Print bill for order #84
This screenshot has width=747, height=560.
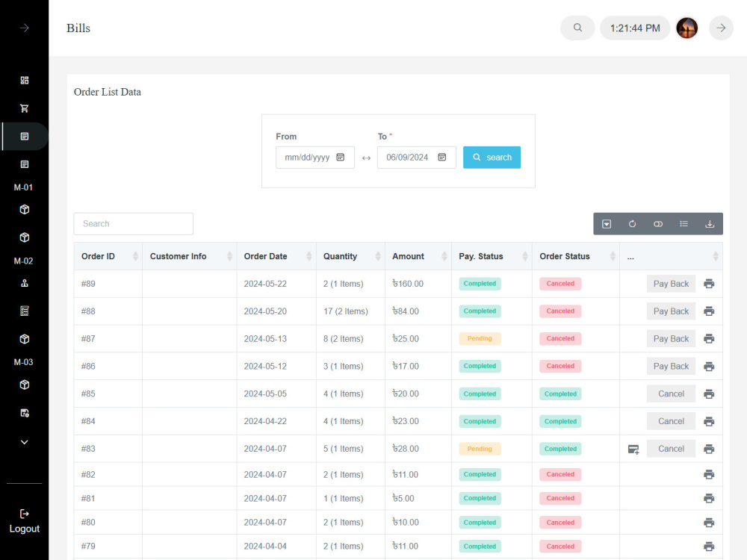click(709, 421)
